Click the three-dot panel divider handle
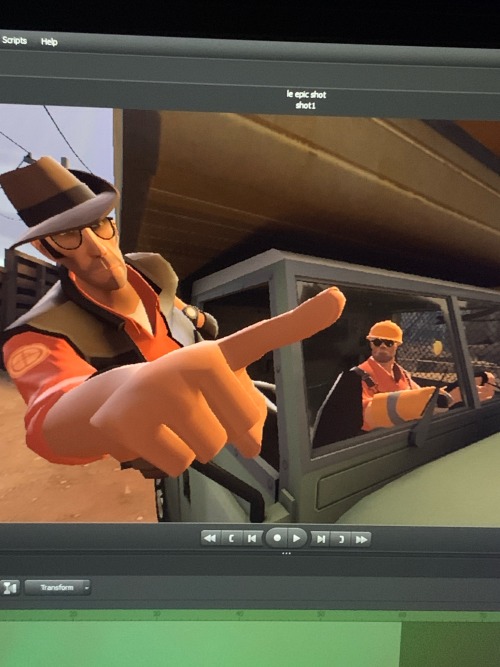The height and width of the screenshot is (667, 500). (286, 553)
